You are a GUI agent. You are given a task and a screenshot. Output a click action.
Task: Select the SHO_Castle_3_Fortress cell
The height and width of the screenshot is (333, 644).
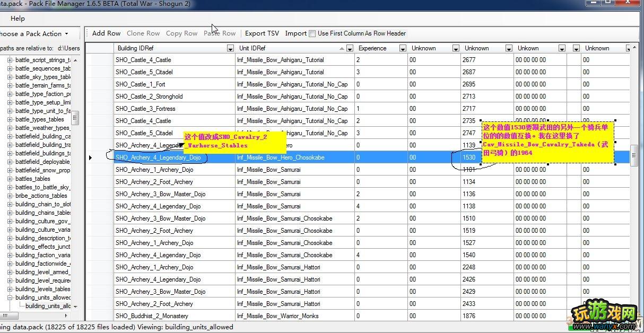pyautogui.click(x=174, y=109)
